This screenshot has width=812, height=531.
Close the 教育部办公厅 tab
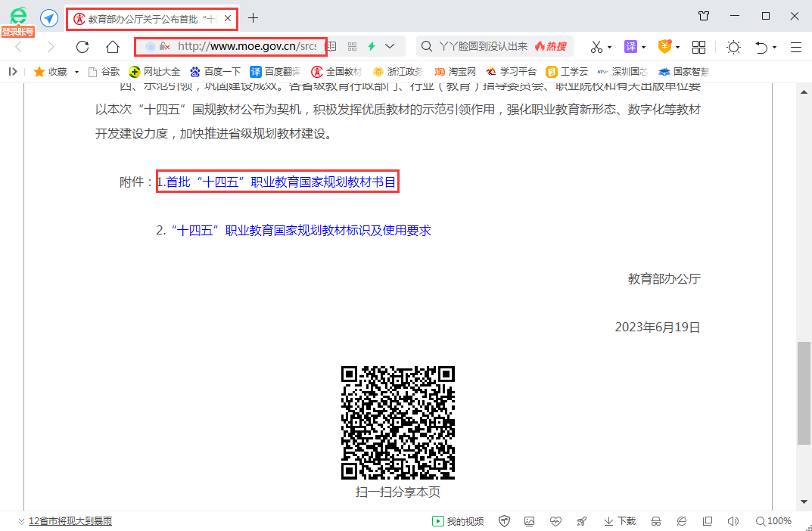pos(228,19)
